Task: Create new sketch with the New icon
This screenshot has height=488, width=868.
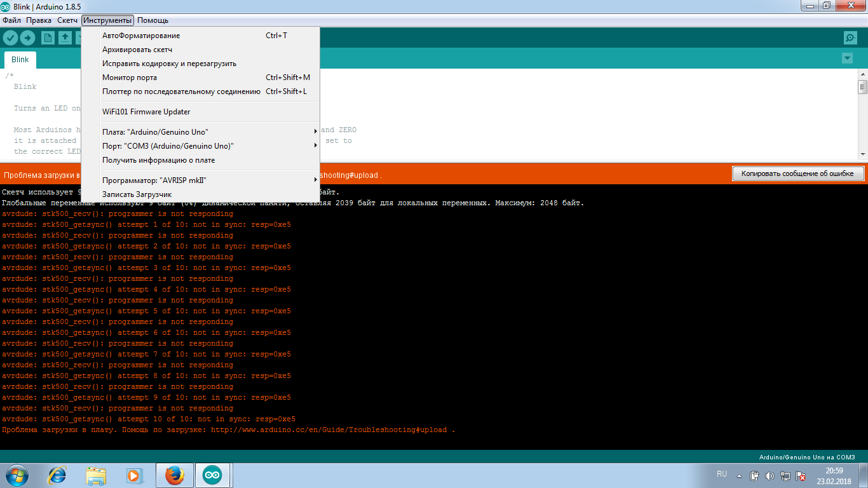Action: point(48,37)
